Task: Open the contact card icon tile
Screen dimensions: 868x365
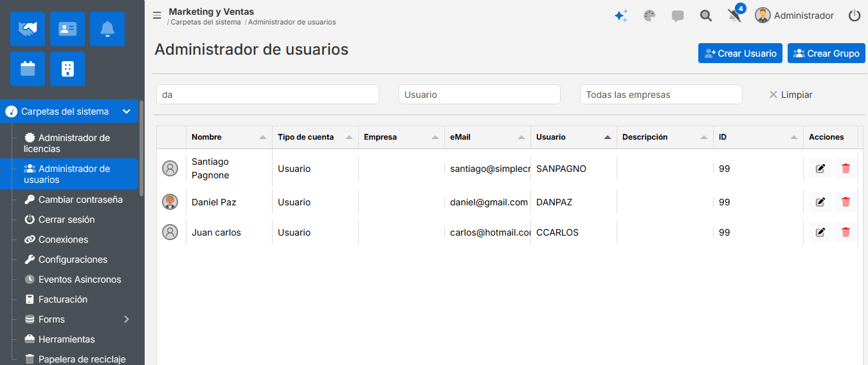Action: tap(68, 29)
